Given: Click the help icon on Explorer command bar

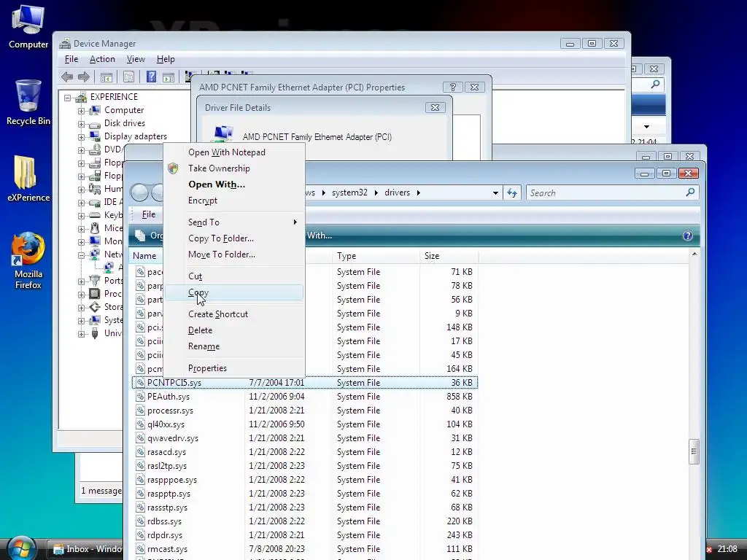Looking at the screenshot, I should (687, 236).
